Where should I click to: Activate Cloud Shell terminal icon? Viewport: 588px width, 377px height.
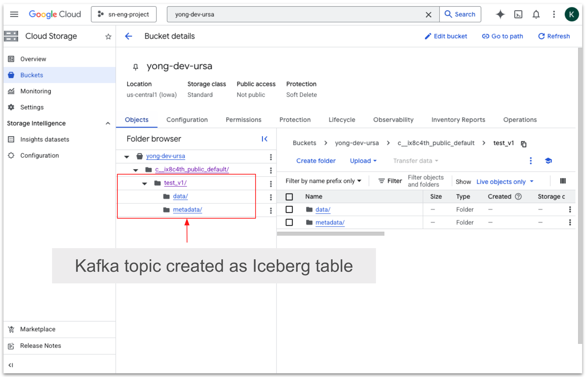(518, 14)
